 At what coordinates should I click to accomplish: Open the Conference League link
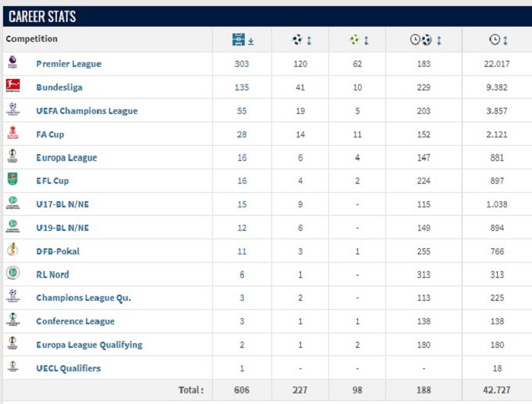(75, 321)
